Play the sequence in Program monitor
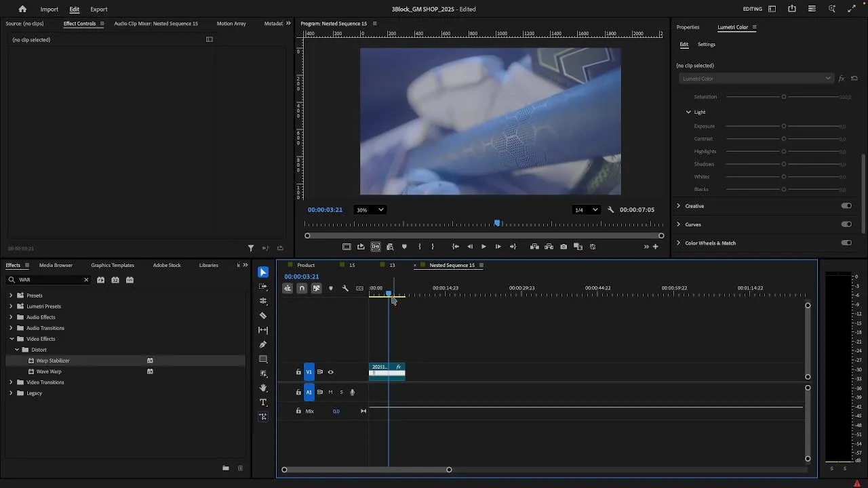 [484, 247]
